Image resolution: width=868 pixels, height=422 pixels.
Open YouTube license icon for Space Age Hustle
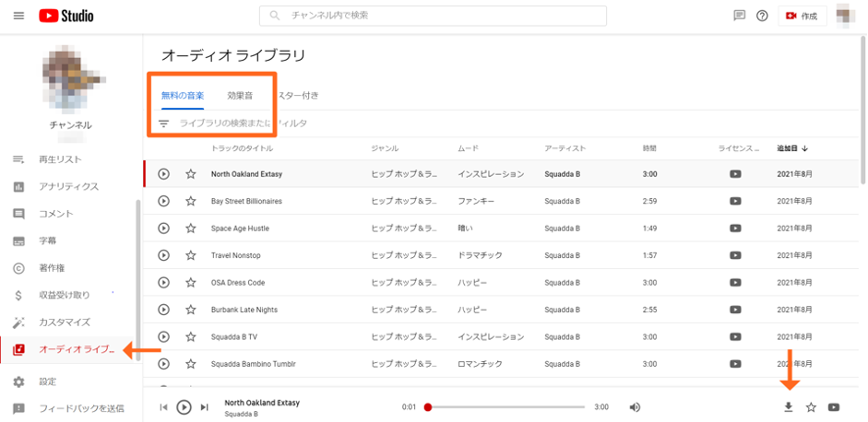735,228
